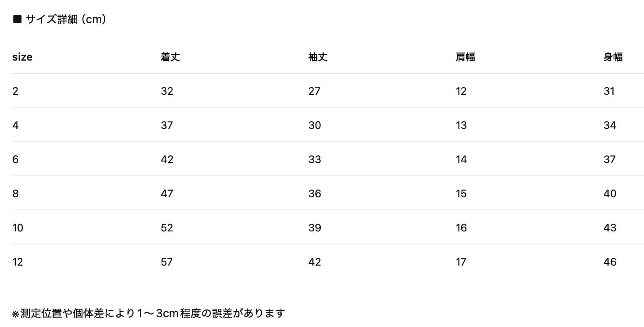
Task: Click the 着丈 value 32 for size 2
Action: pyautogui.click(x=167, y=91)
